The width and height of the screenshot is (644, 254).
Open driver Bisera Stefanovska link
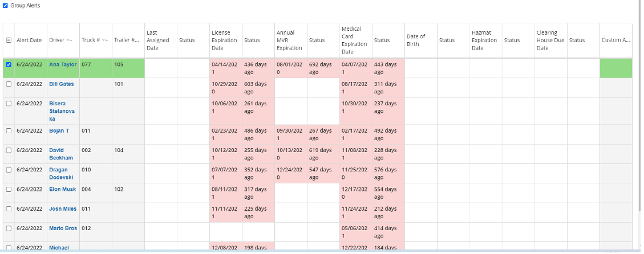point(62,111)
